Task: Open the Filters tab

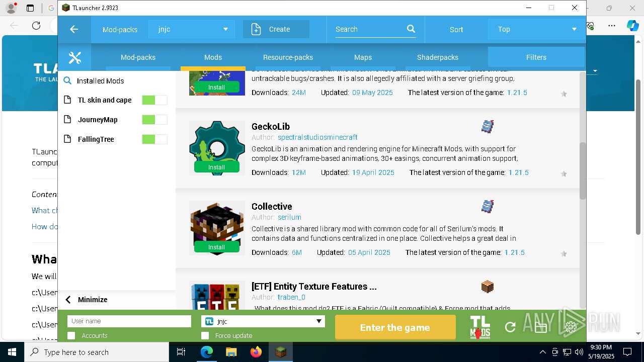Action: [x=536, y=57]
